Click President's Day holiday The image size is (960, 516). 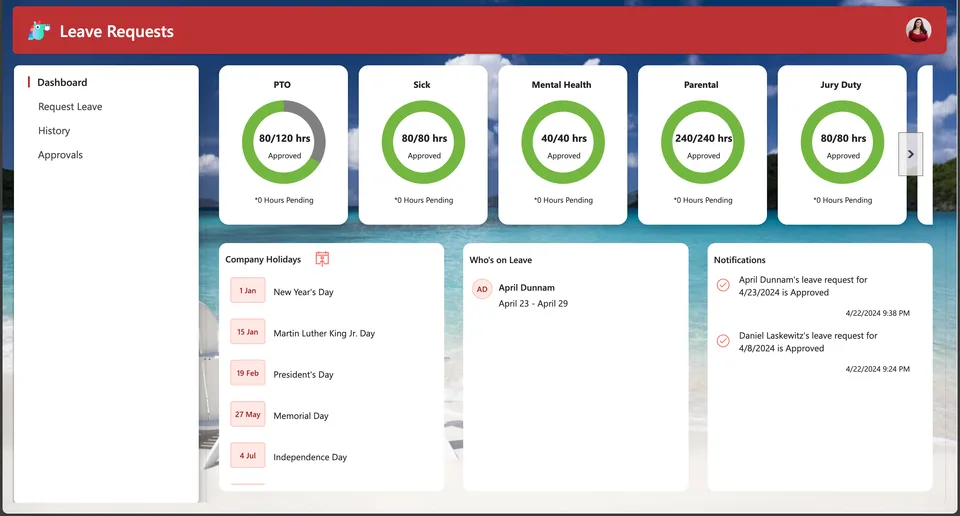304,374
